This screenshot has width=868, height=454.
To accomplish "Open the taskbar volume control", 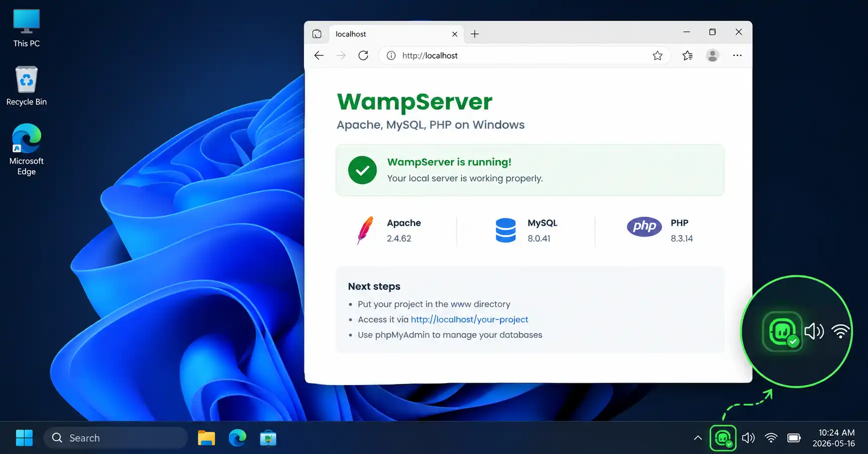I will pos(748,438).
